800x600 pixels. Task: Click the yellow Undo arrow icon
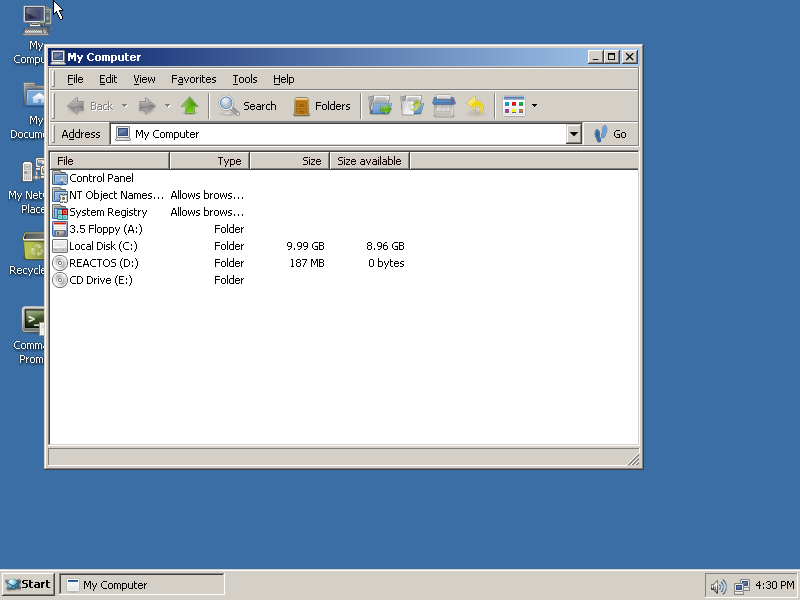click(476, 106)
